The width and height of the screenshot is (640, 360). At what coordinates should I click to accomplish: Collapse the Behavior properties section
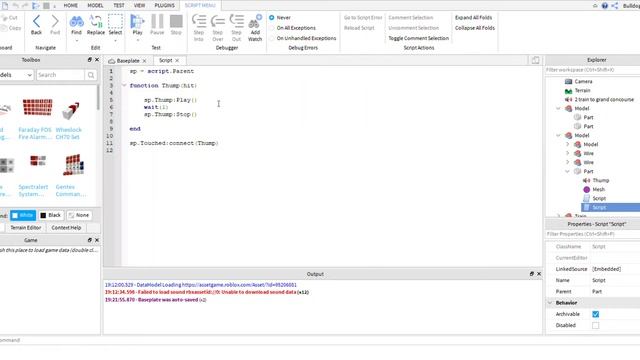coord(550,303)
